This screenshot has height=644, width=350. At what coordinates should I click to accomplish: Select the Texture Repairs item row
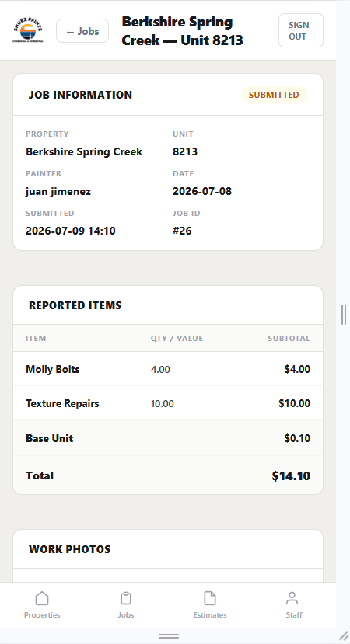click(168, 403)
